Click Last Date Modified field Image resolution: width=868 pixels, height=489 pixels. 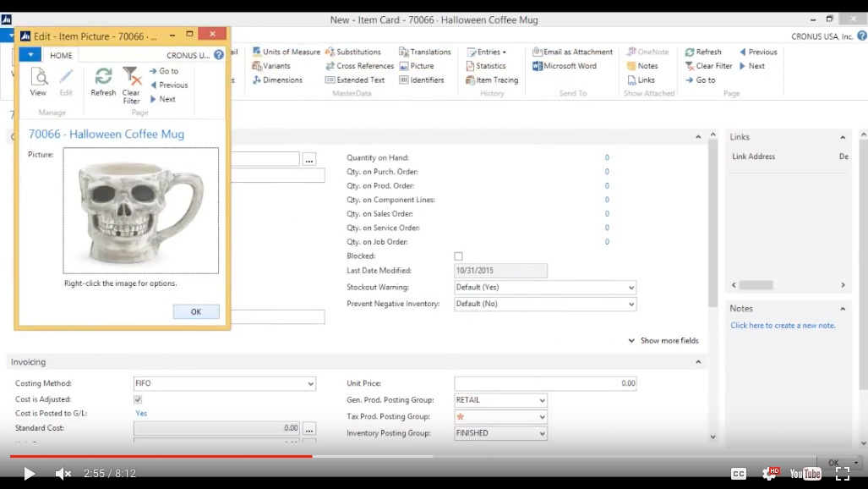[500, 271]
